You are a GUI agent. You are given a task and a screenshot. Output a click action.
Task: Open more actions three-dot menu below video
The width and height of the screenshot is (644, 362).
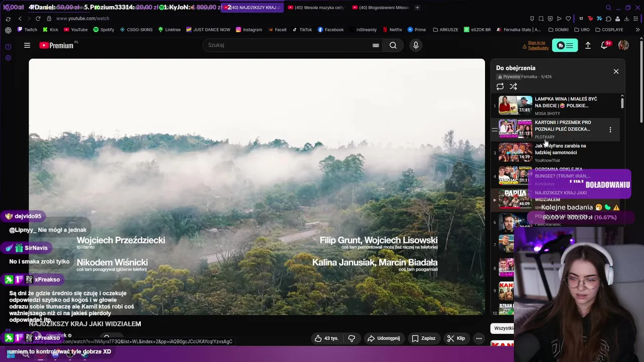tap(479, 338)
